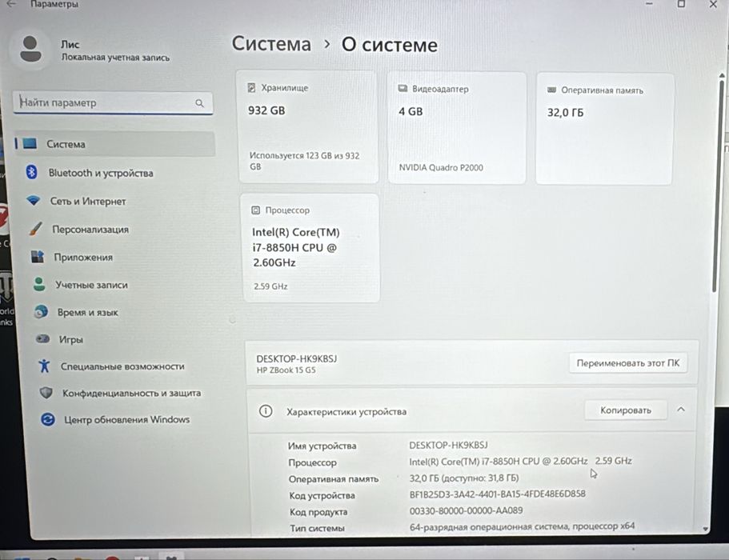Open the Процессор i7-8850H card
The height and width of the screenshot is (560, 729).
(310, 248)
